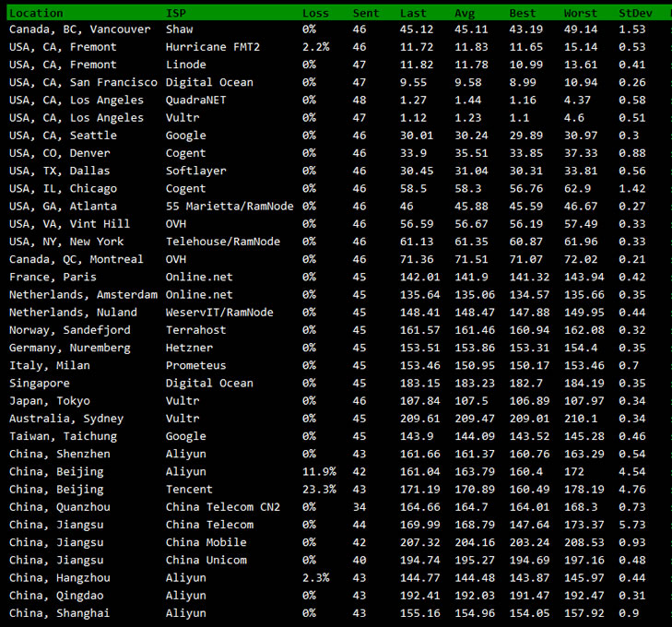Select the Canada, BC, Vancouver location
672x627 pixels.
click(79, 30)
